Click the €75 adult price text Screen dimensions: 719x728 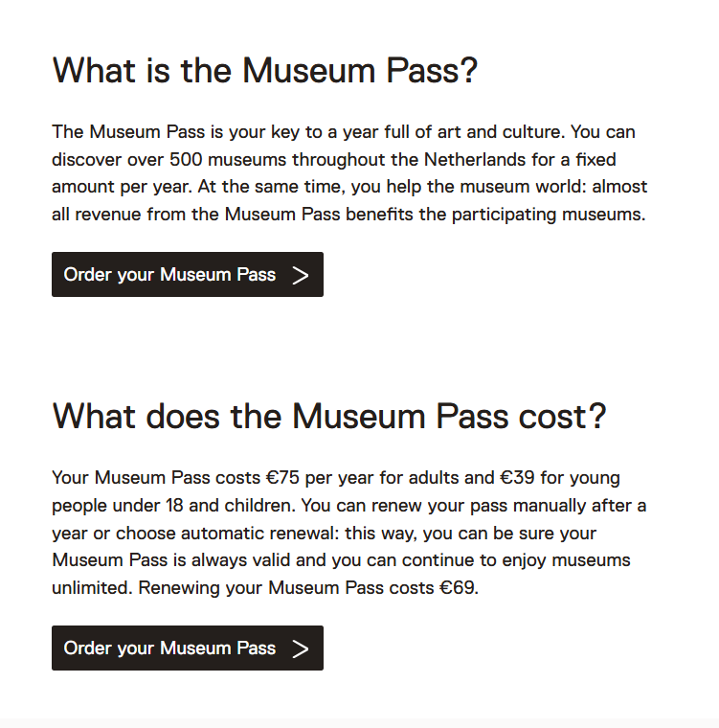[x=282, y=477]
